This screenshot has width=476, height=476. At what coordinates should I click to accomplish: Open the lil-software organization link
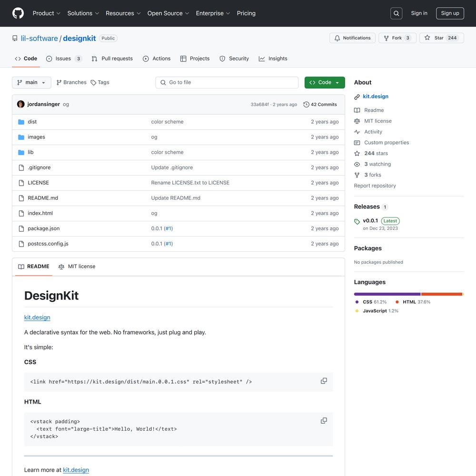click(x=39, y=38)
